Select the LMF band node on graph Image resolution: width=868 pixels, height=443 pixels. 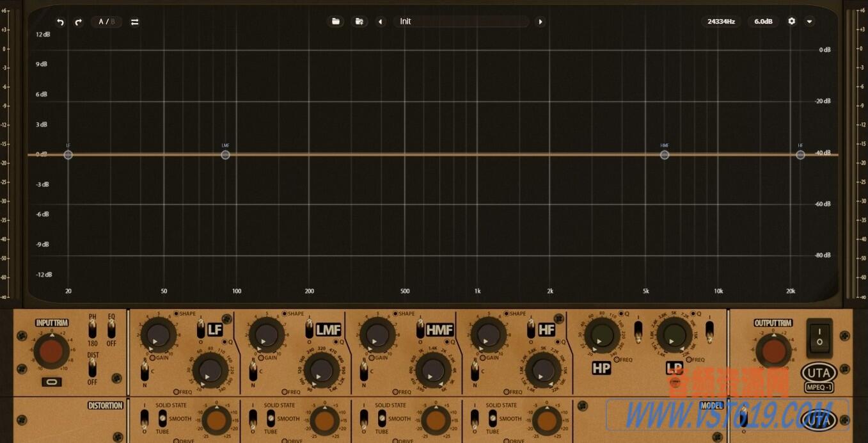tap(225, 155)
